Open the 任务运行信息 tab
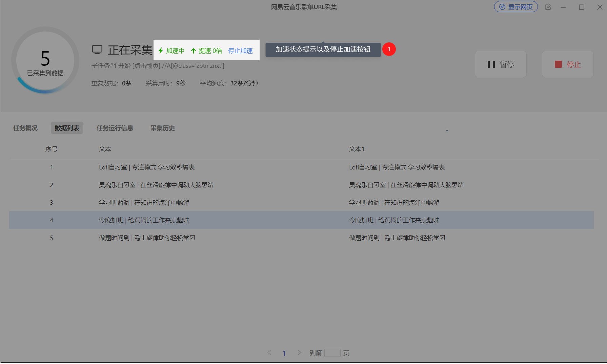 pyautogui.click(x=115, y=128)
